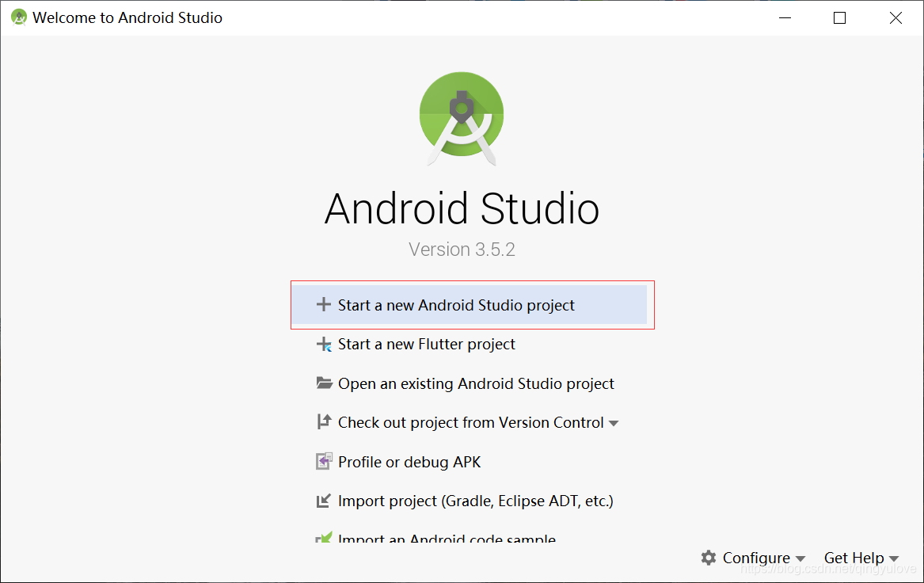Click the plus icon beside new Android Studio project

pyautogui.click(x=324, y=305)
